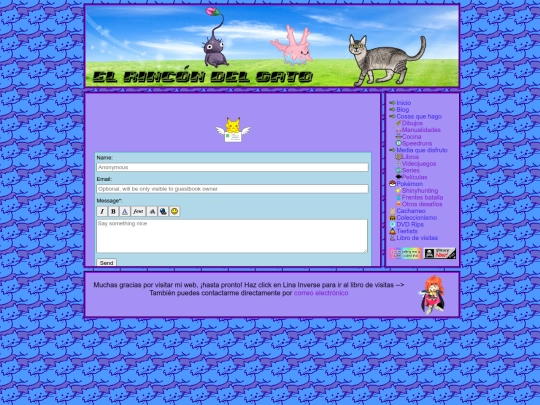Viewport: 540px width, 405px height.
Task: Click the sparkle icon beside Shinyhunting
Action: pos(398,190)
